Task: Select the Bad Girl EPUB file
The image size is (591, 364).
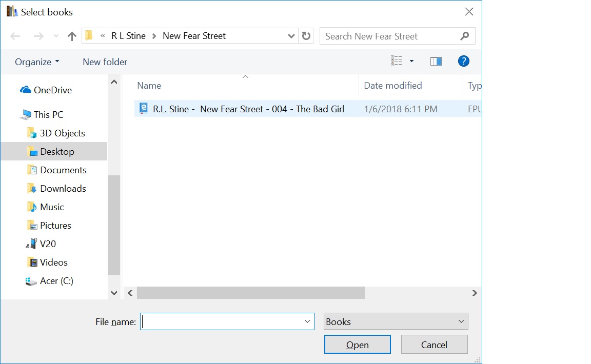Action: click(x=248, y=109)
